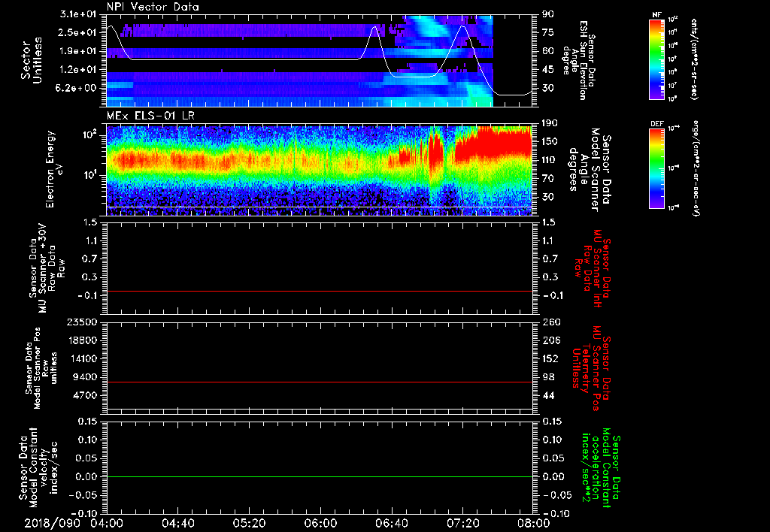Click the red "MU Scanner Inh Raw Data" label

point(593,268)
